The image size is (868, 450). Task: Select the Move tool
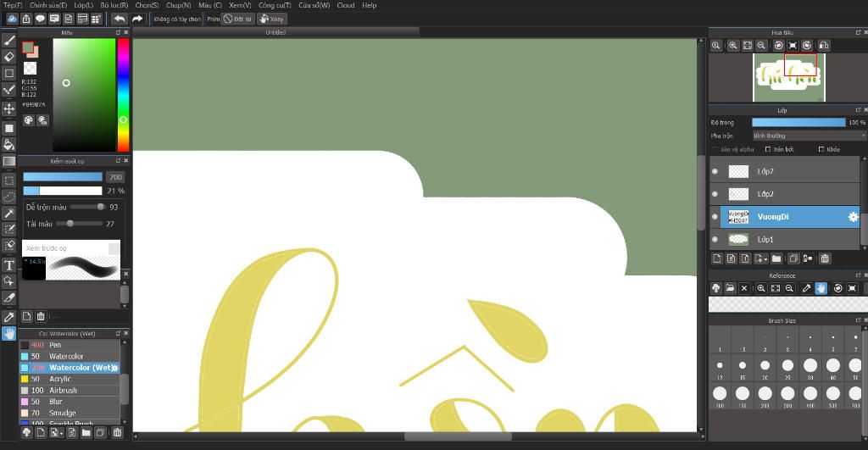pyautogui.click(x=8, y=108)
